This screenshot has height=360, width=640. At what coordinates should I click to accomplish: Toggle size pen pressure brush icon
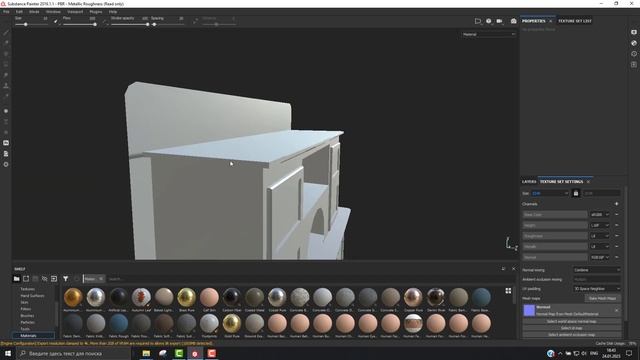click(x=56, y=21)
